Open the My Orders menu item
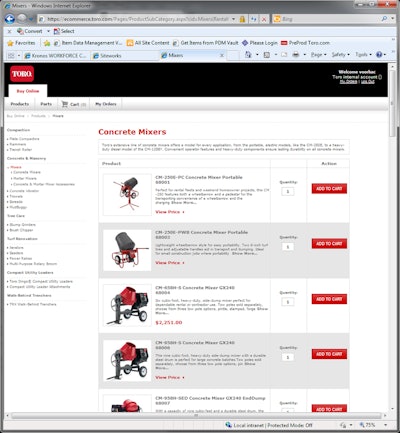The height and width of the screenshot is (433, 400). tap(106, 104)
